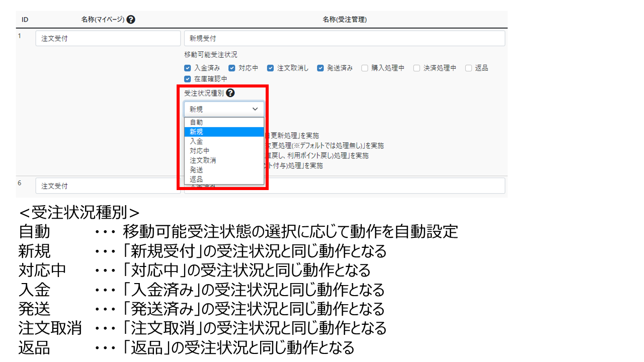Pick 注文取消 from the dropdown list
Screen dimensions: 644x362
224,160
